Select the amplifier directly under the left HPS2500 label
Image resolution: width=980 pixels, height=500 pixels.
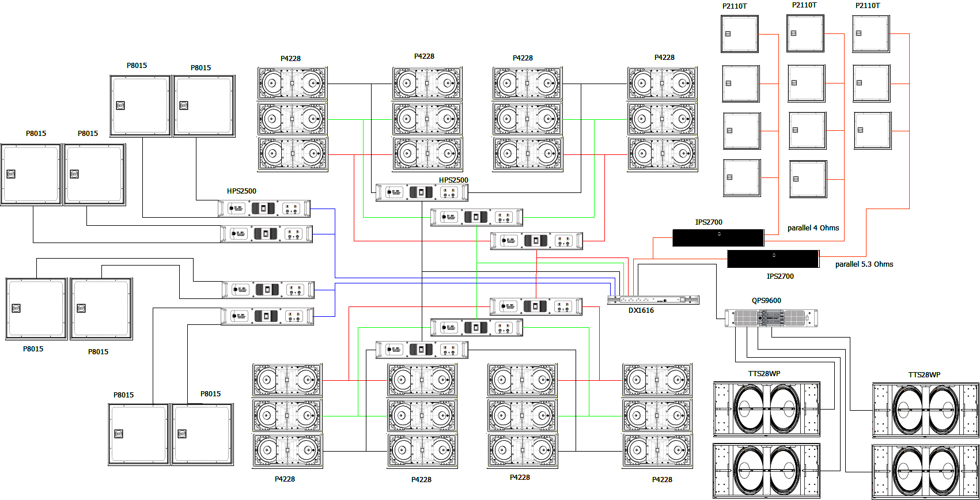point(264,209)
